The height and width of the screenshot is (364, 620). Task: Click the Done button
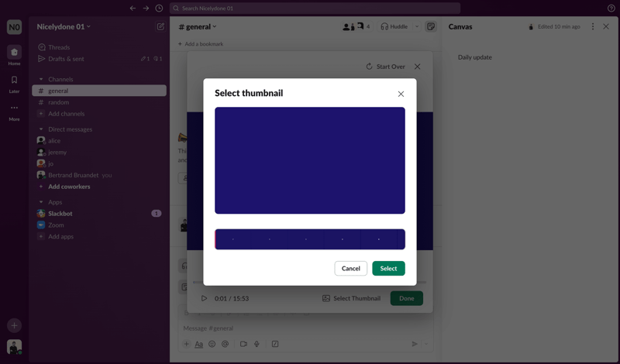click(x=406, y=298)
